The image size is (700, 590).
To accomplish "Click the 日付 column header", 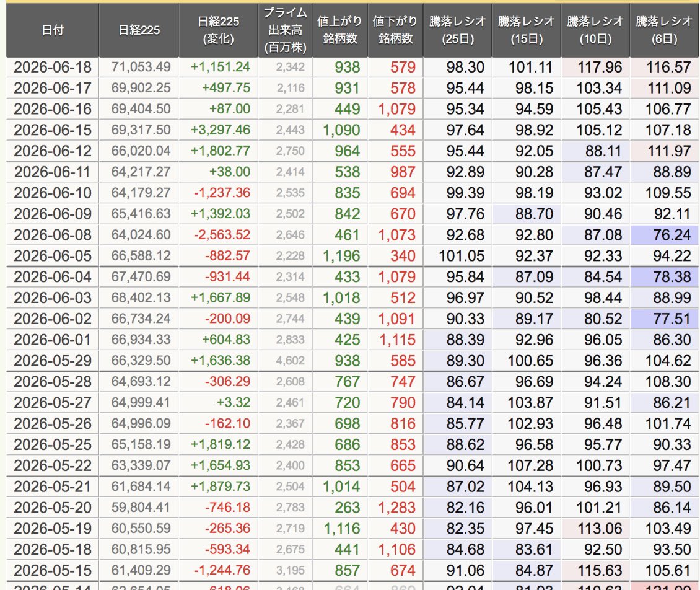I will click(53, 30).
